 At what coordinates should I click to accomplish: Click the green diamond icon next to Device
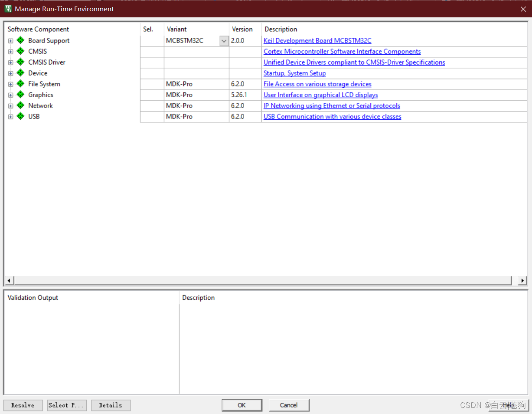20,73
